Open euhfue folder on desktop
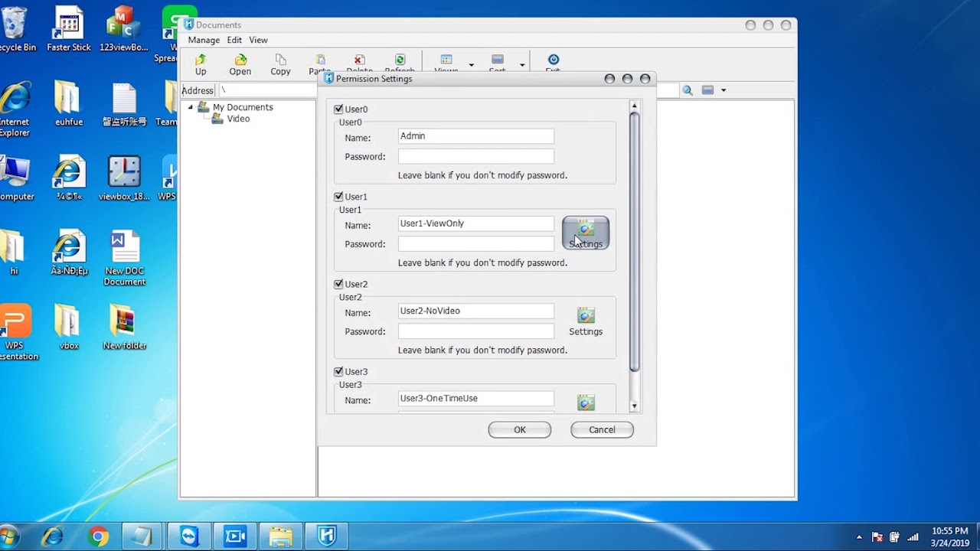The image size is (980, 551). 69,104
